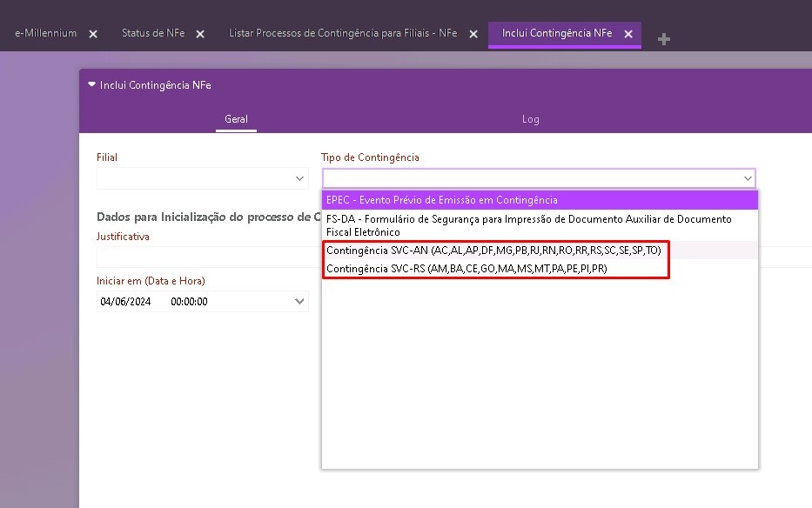Open Listar Processos de Contingência para Filiais tab
Viewport: 812px width, 508px height.
click(343, 33)
